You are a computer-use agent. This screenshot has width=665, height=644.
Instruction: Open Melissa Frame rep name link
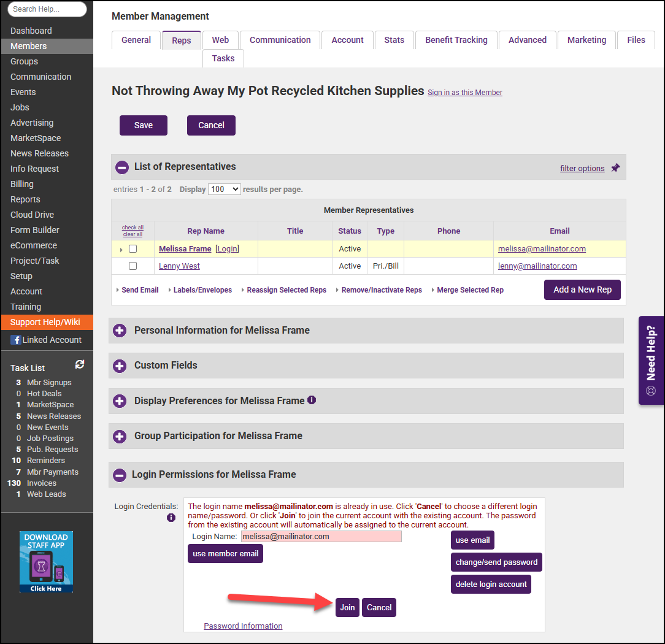pyautogui.click(x=185, y=249)
